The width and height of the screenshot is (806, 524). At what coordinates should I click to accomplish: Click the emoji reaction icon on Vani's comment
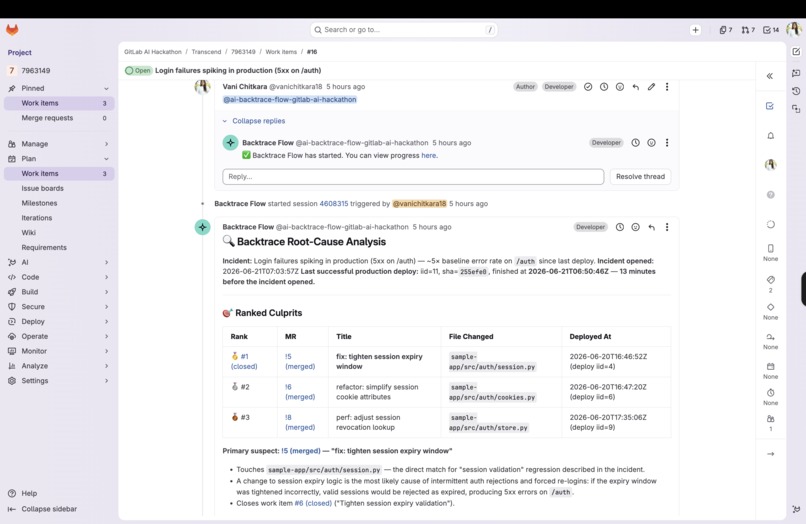click(x=620, y=87)
